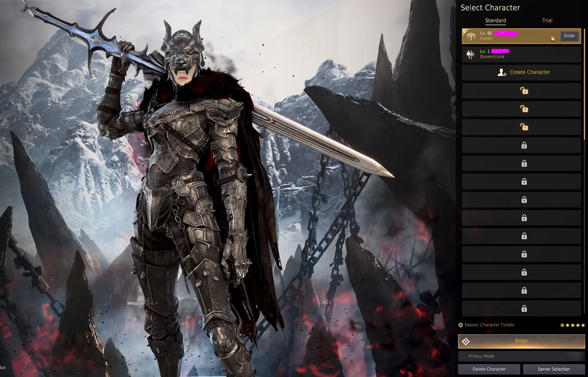This screenshot has height=377, width=588.
Task: Click the Season Character Tickets emblem icon
Action: point(460,325)
